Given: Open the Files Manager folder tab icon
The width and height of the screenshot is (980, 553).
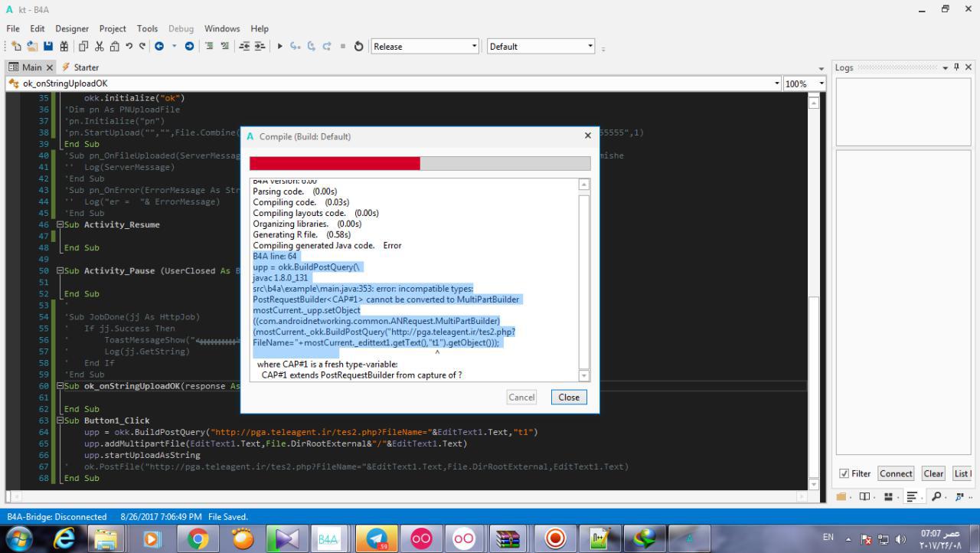Looking at the screenshot, I should 843,496.
